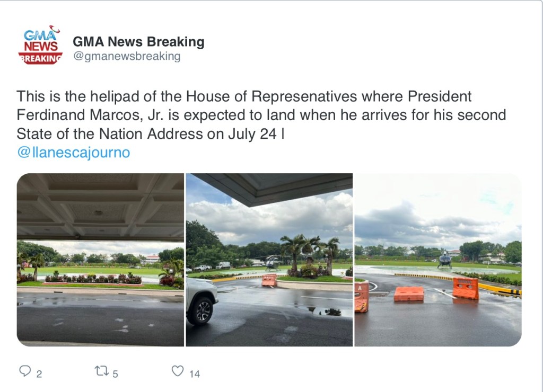Like the tweet with heart icon

pyautogui.click(x=178, y=371)
